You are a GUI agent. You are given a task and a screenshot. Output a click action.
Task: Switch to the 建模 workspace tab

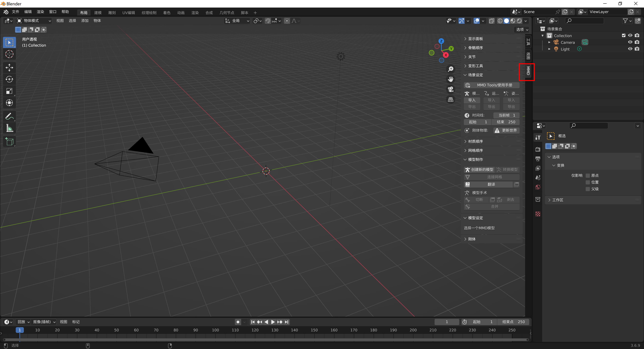click(x=98, y=13)
